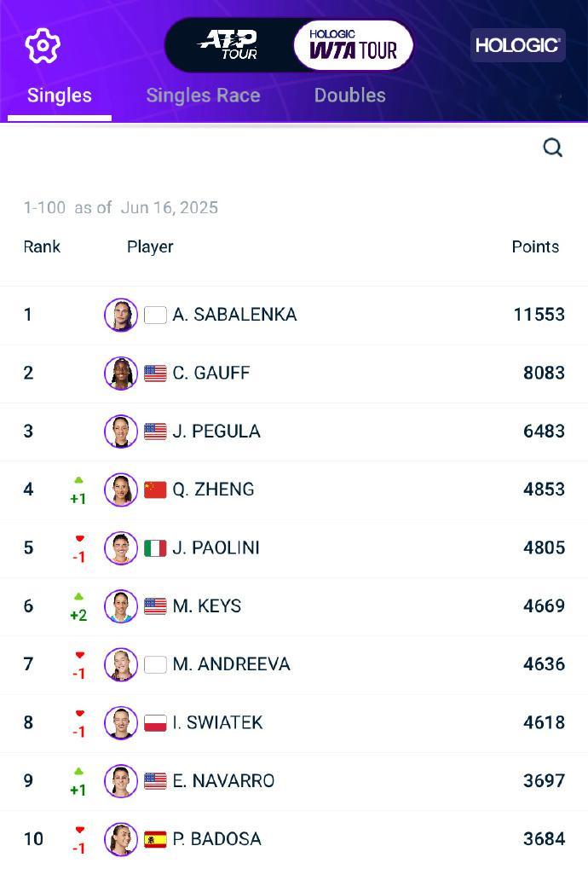
Task: Tap the Hologic sponsor logo
Action: tap(517, 45)
